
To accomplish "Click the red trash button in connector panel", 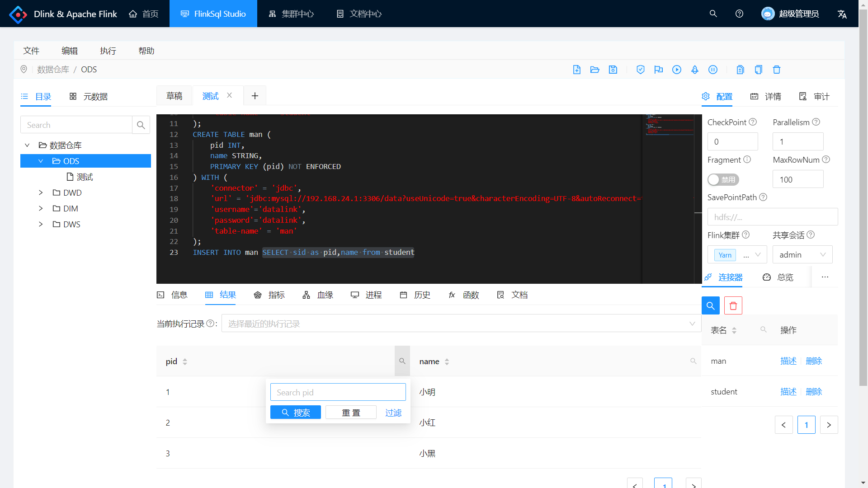I will tap(733, 306).
